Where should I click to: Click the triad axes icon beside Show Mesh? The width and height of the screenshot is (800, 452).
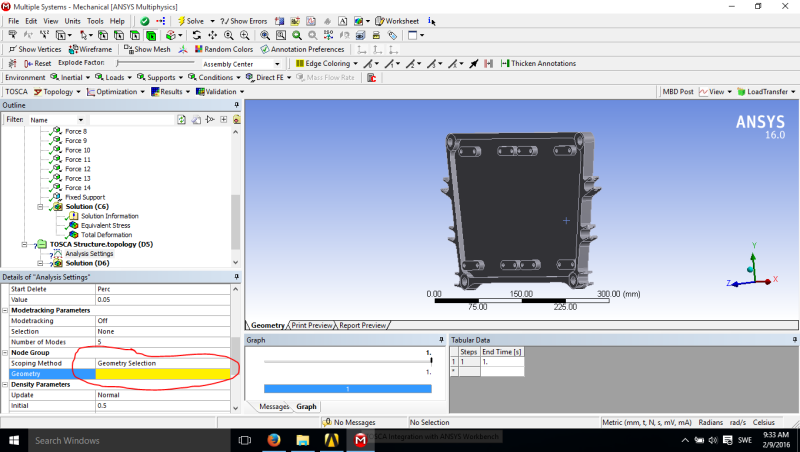pos(183,49)
